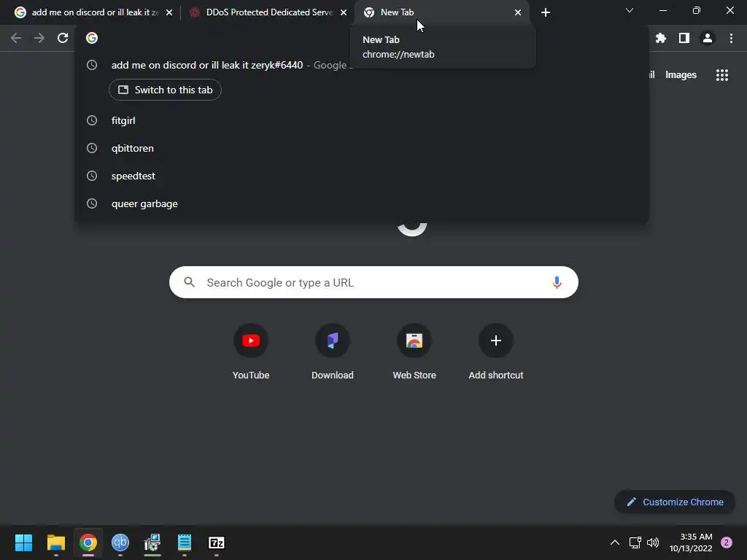Open the Extensions puzzle icon
Viewport: 747px width, 560px height.
[660, 38]
